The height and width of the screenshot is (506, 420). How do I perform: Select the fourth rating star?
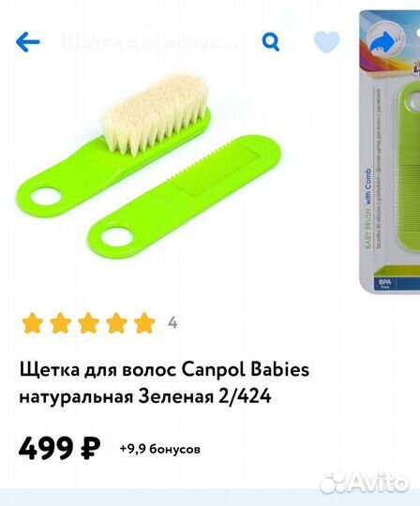[116, 322]
